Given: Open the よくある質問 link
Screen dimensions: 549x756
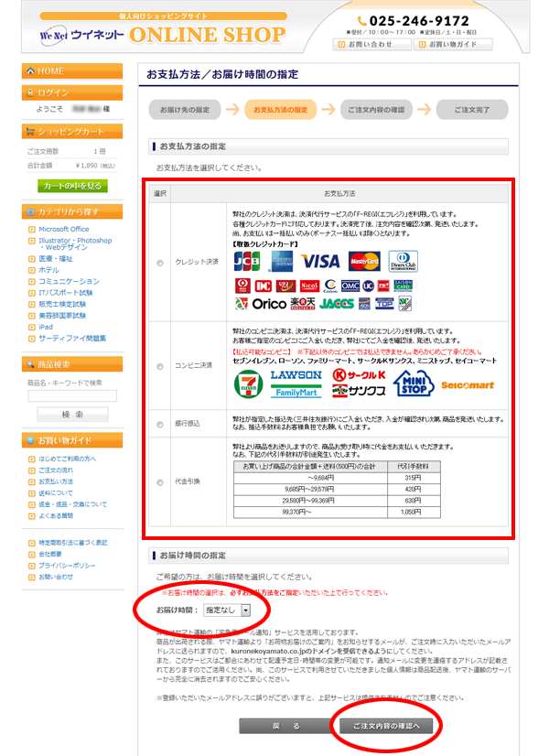Looking at the screenshot, I should 56,516.
